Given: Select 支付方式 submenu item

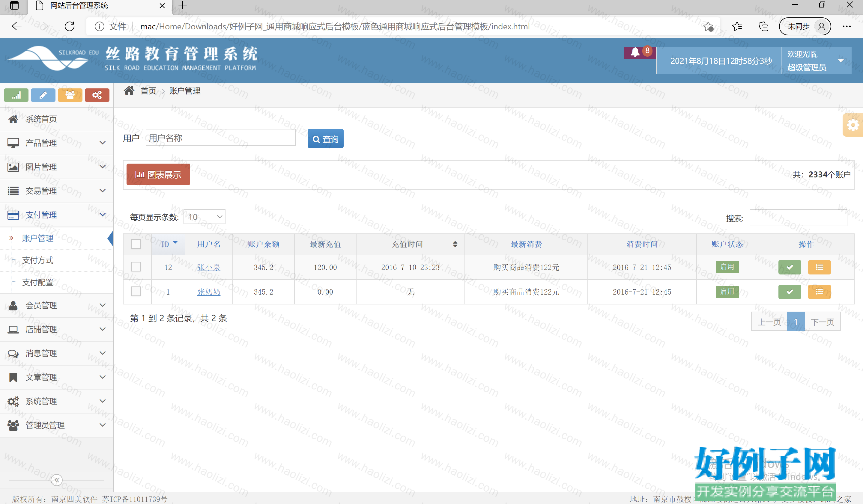Looking at the screenshot, I should click(57, 260).
